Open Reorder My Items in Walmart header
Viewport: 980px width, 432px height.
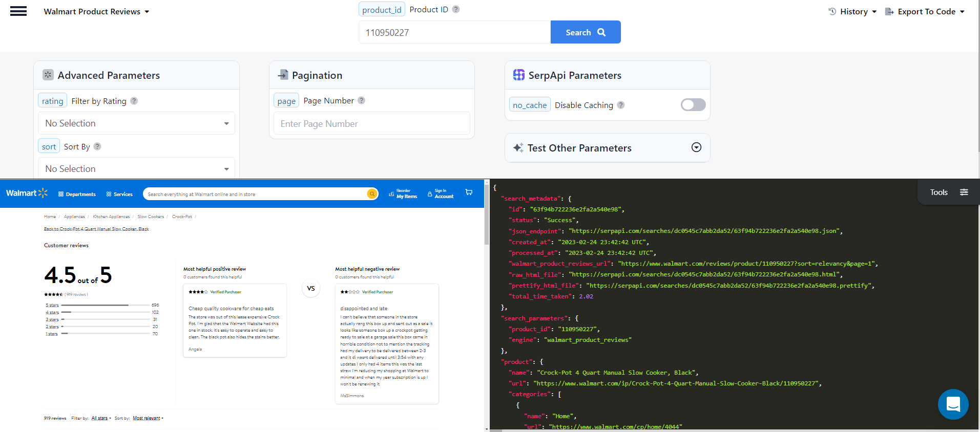[403, 193]
